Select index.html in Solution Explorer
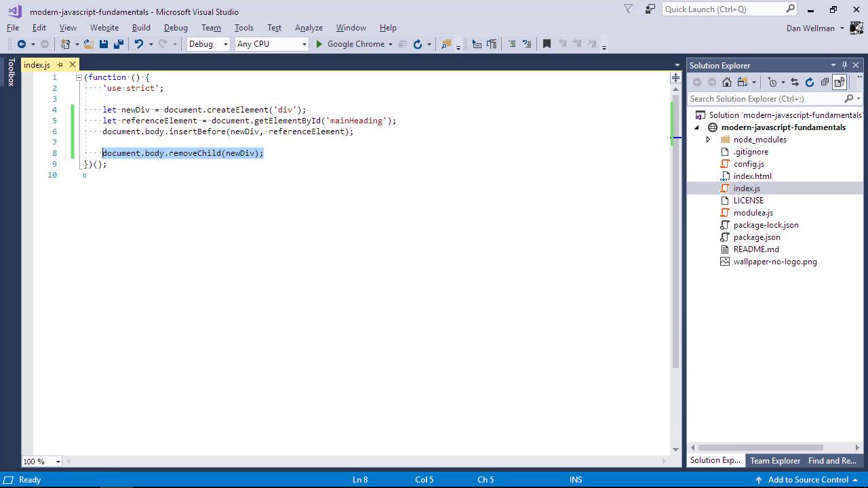Screen dimensions: 868x488 (752, 176)
